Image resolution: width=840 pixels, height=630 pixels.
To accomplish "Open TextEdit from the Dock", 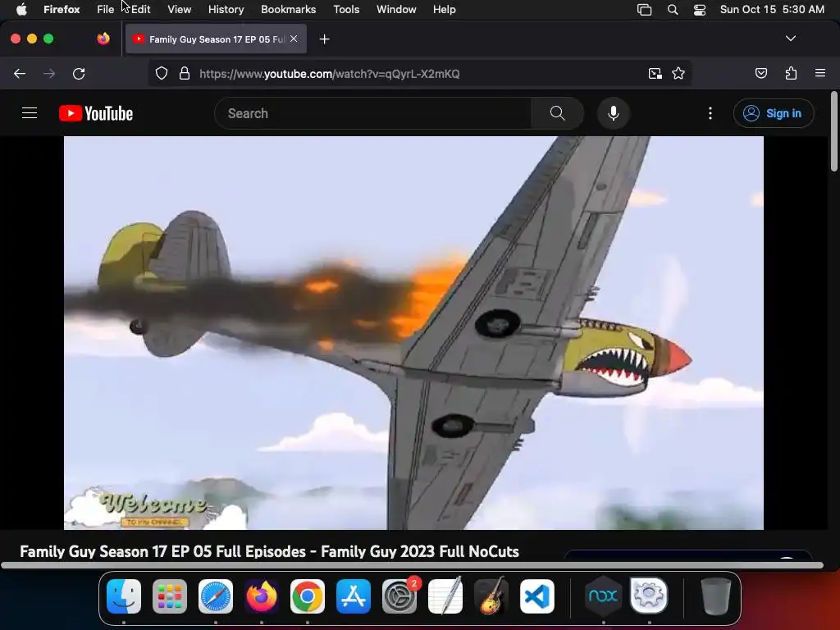I will (x=445, y=596).
